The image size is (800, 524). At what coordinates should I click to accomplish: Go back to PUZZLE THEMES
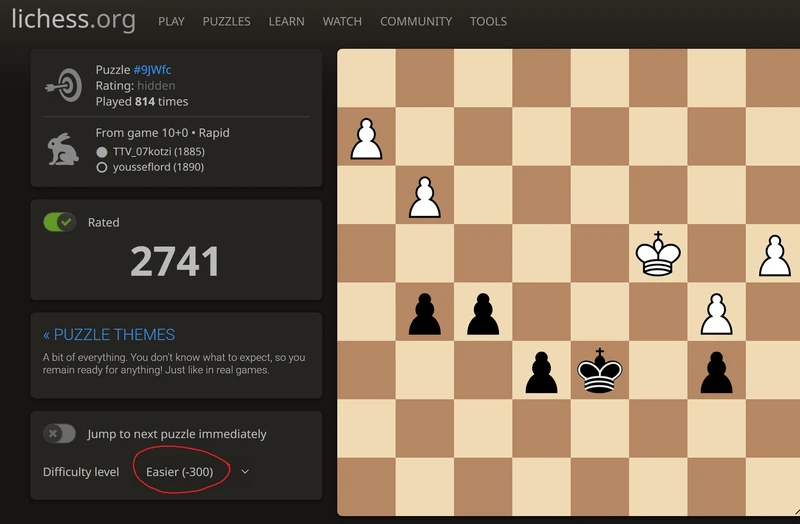click(x=109, y=335)
